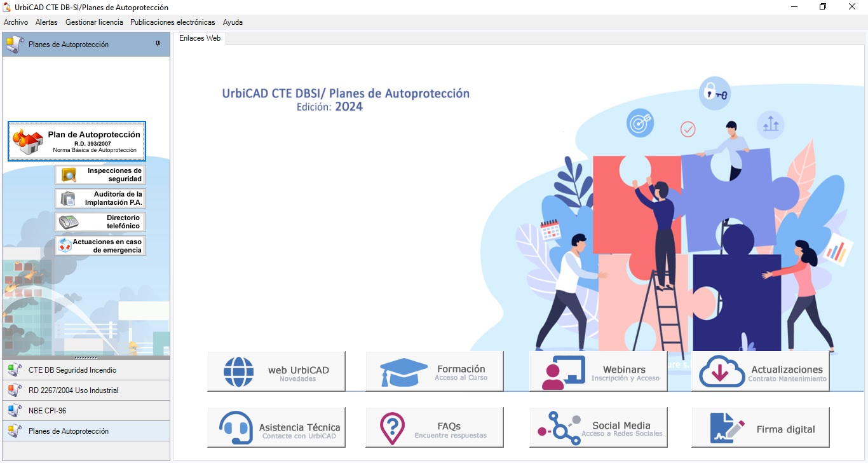Open the Archivo menu

(16, 22)
